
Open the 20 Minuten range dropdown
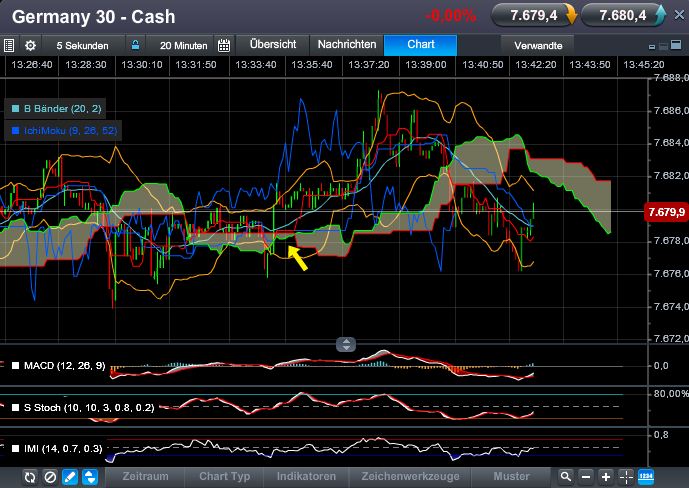[x=183, y=46]
